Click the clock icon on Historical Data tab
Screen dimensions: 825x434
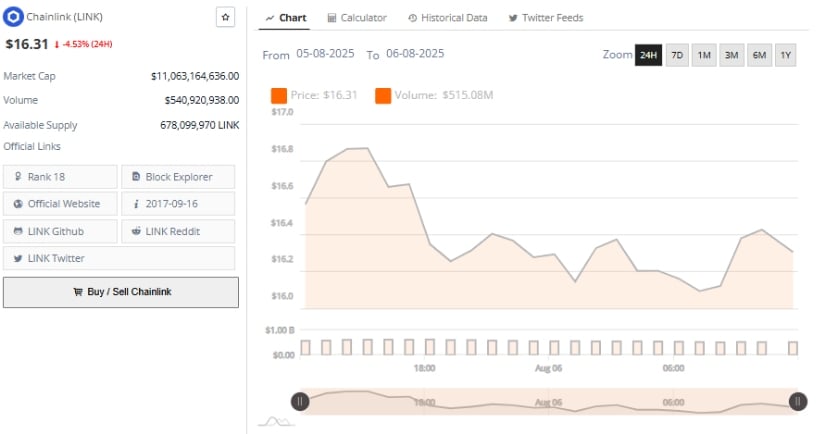[412, 18]
